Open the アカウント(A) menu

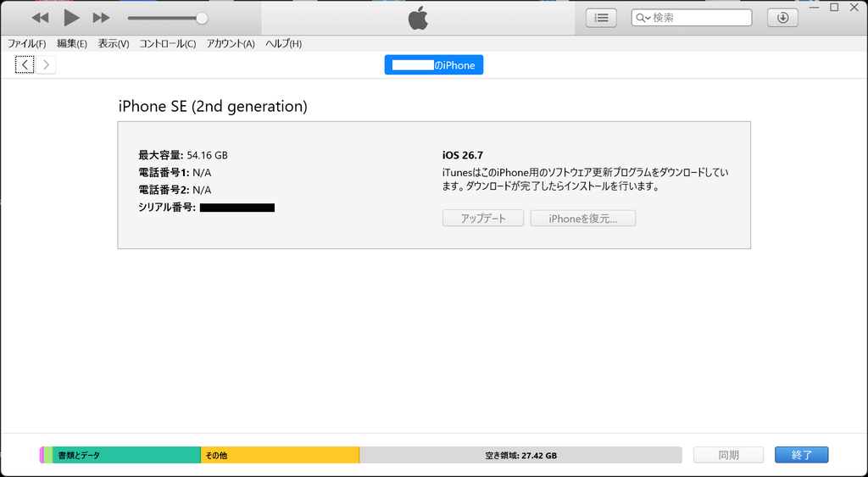231,44
